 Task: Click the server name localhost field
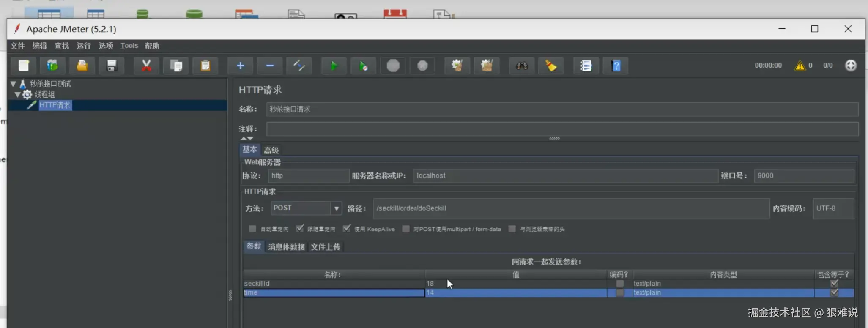click(x=566, y=175)
